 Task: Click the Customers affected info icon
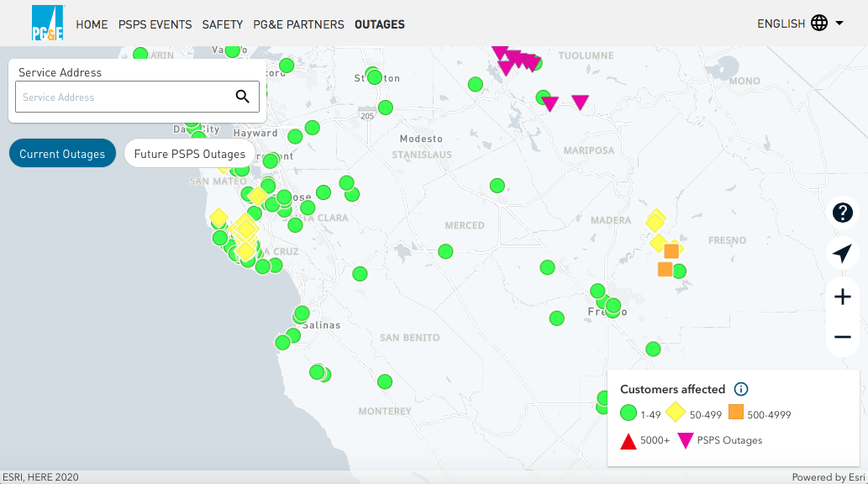pyautogui.click(x=740, y=389)
